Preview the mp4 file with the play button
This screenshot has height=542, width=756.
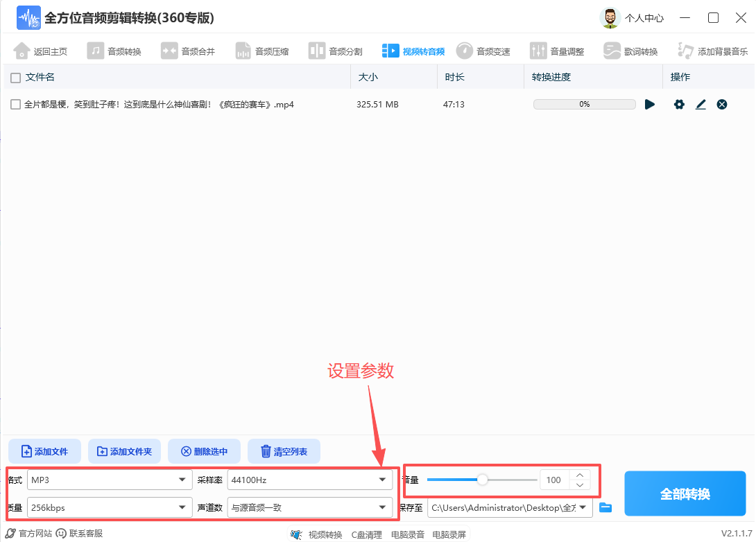pos(650,104)
